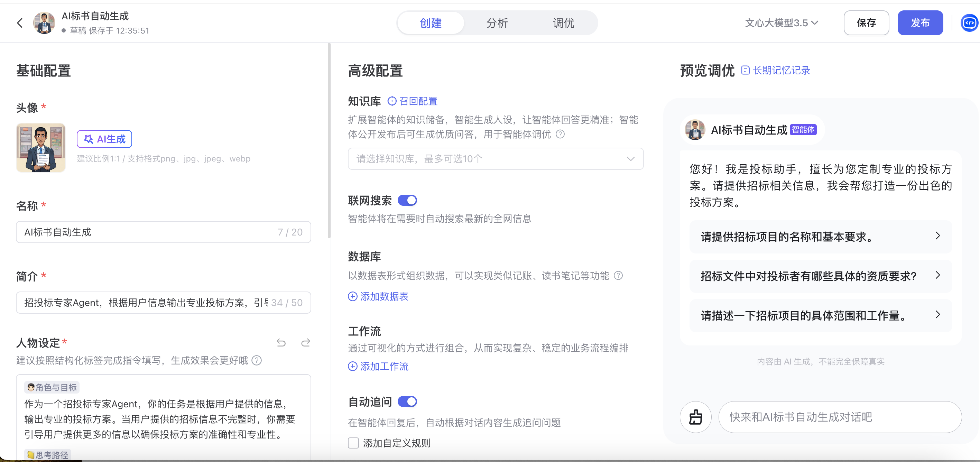The height and width of the screenshot is (462, 980).
Task: Switch to the 分析 tab
Action: point(497,23)
